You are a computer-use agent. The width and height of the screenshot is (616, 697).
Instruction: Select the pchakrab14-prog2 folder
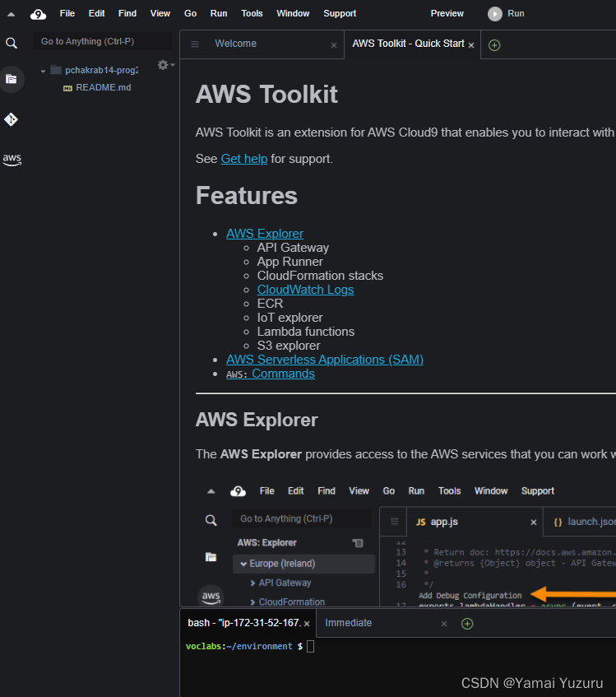(x=101, y=70)
